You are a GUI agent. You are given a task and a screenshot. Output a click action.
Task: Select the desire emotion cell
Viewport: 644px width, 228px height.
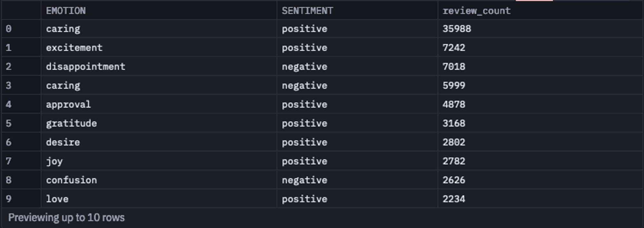pos(159,142)
